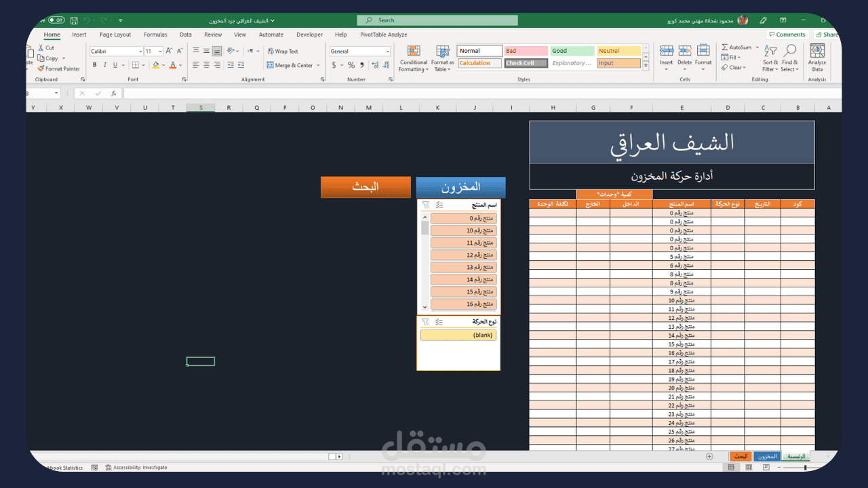The height and width of the screenshot is (488, 868).
Task: Apply percent style format
Action: tap(351, 65)
